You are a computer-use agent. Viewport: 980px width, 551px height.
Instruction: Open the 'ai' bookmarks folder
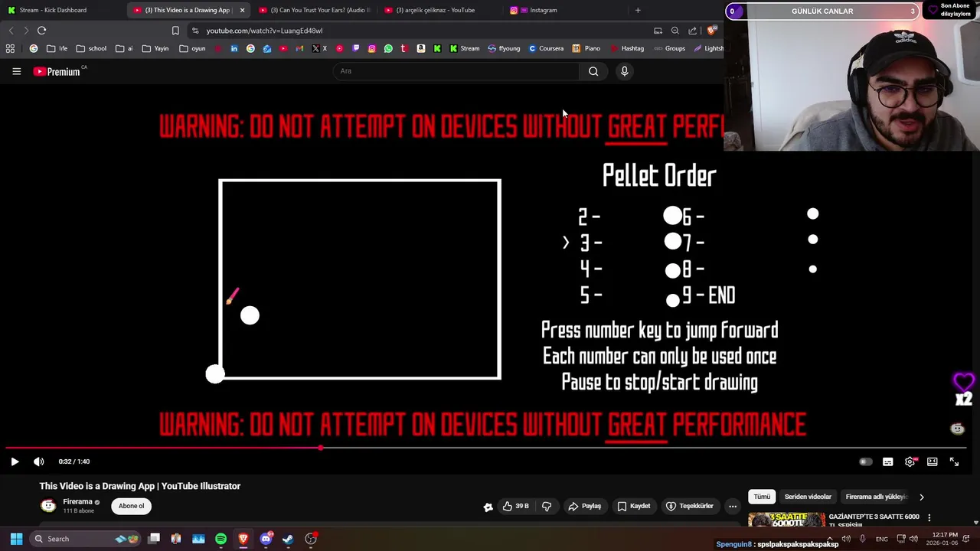coord(124,48)
